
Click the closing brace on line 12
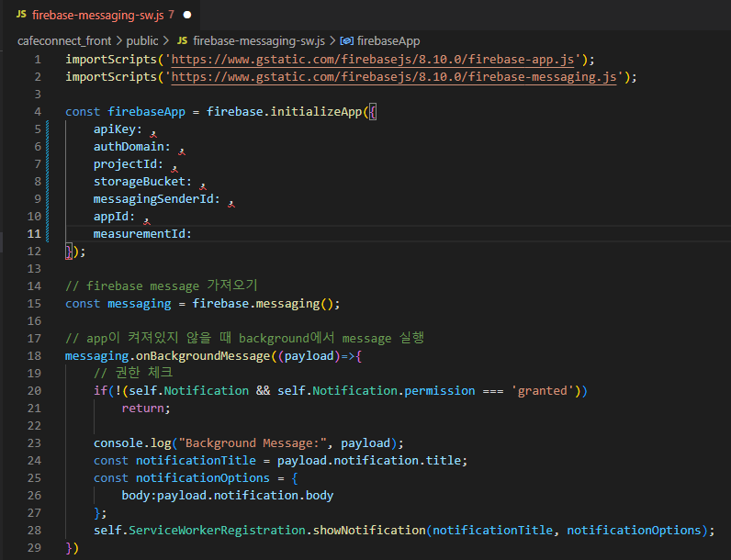69,252
